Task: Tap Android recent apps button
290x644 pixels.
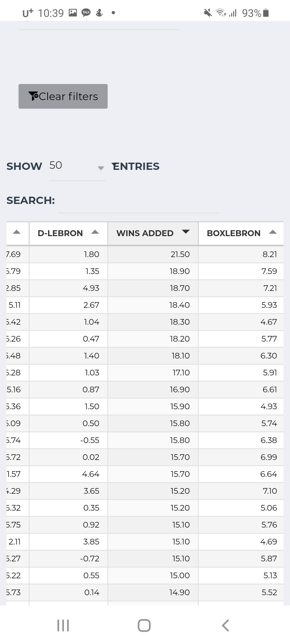Action: click(x=63, y=625)
